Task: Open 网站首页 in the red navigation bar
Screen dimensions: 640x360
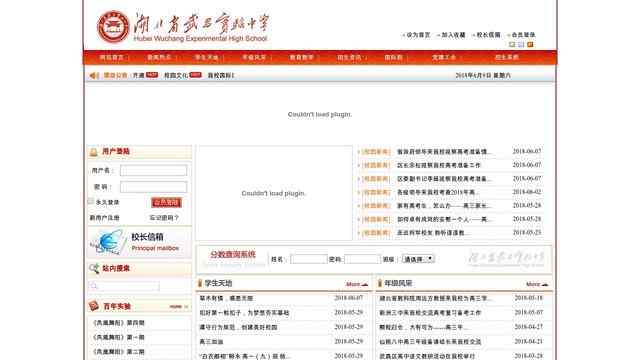Action: coord(111,58)
